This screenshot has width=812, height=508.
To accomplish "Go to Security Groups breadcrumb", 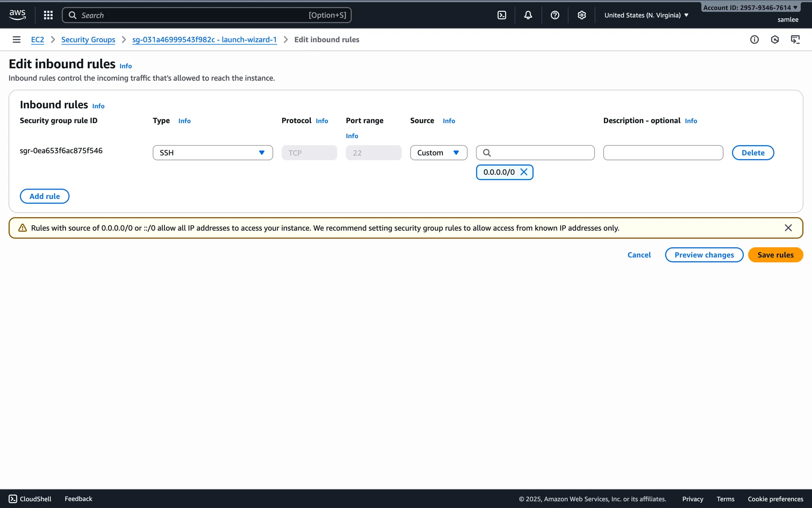I will [x=88, y=39].
